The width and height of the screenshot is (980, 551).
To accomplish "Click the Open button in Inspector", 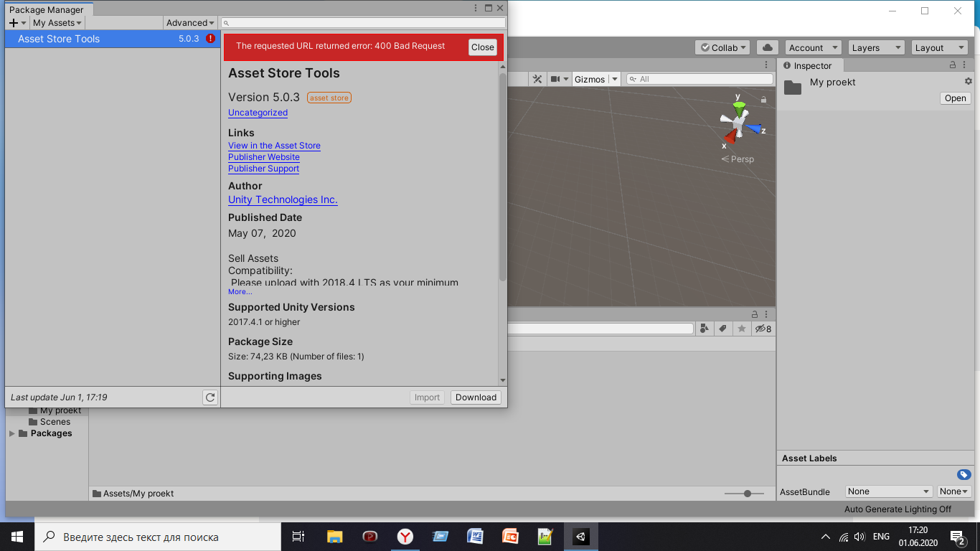I will (956, 98).
